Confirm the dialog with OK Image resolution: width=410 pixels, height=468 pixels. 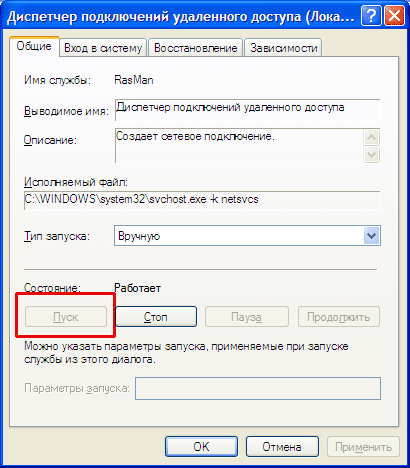coord(201,447)
